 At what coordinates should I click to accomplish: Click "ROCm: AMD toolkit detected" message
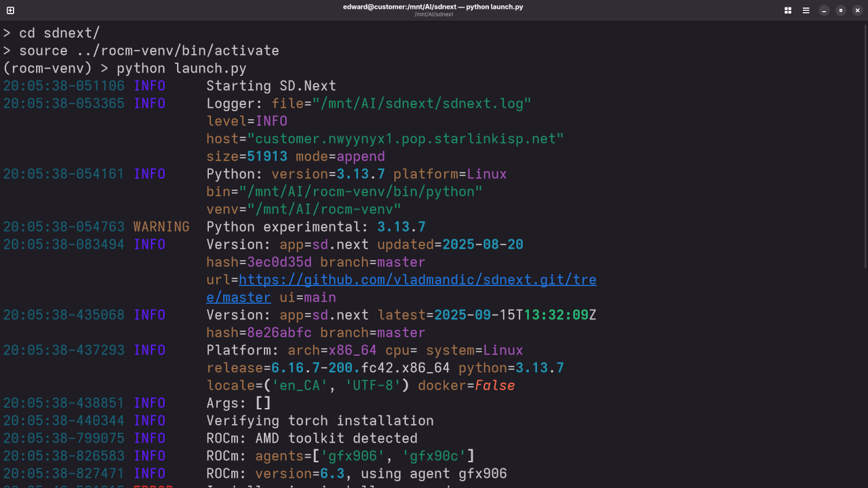pos(312,439)
